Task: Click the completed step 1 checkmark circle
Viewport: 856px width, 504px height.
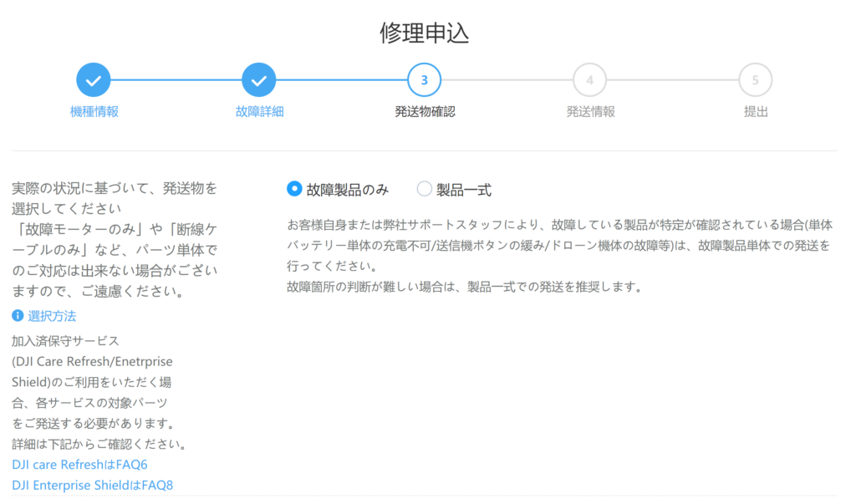Action: point(94,80)
